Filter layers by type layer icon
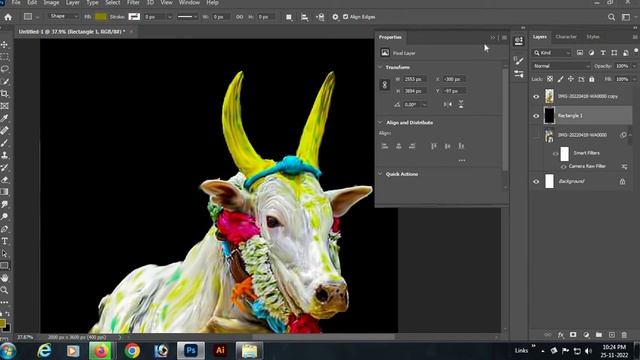Viewport: 640px width, 360px height. (603, 53)
